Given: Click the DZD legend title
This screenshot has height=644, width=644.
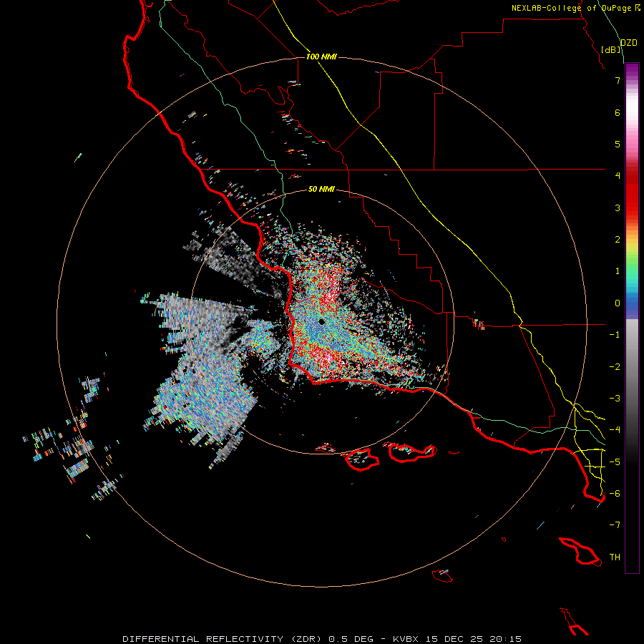Looking at the screenshot, I should tap(629, 43).
